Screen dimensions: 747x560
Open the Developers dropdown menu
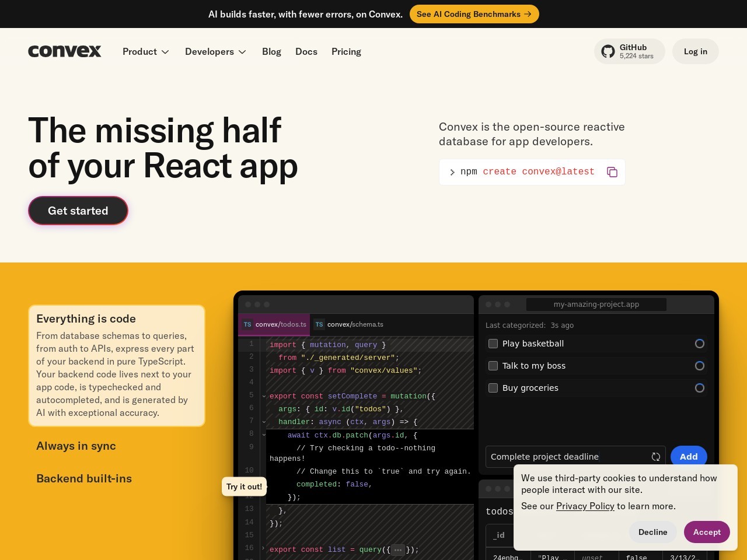(x=216, y=51)
